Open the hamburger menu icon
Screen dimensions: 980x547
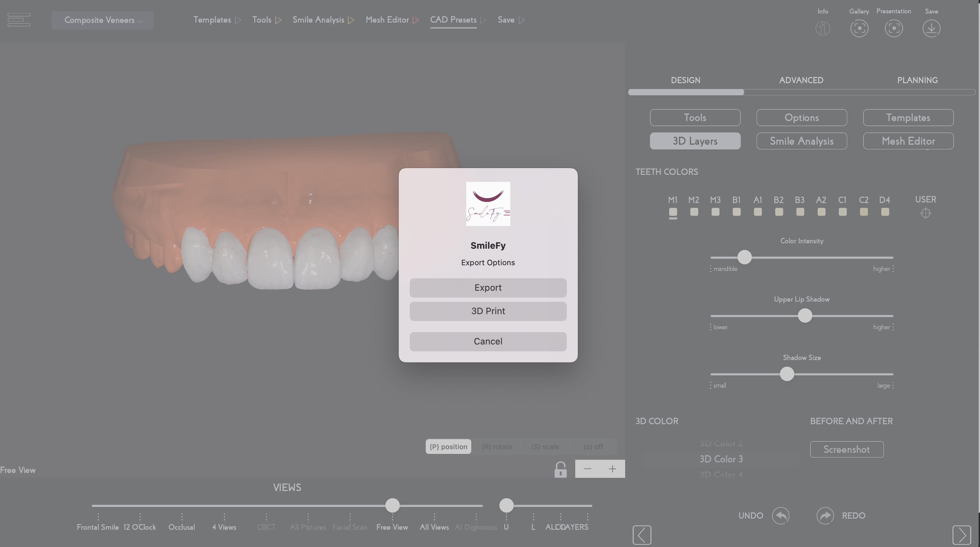19,20
